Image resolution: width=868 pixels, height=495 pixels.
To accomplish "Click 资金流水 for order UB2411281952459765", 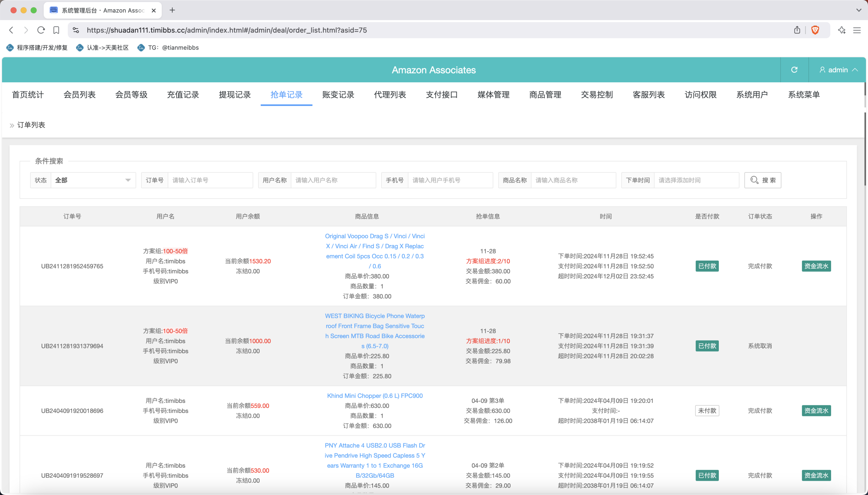I will pos(816,266).
